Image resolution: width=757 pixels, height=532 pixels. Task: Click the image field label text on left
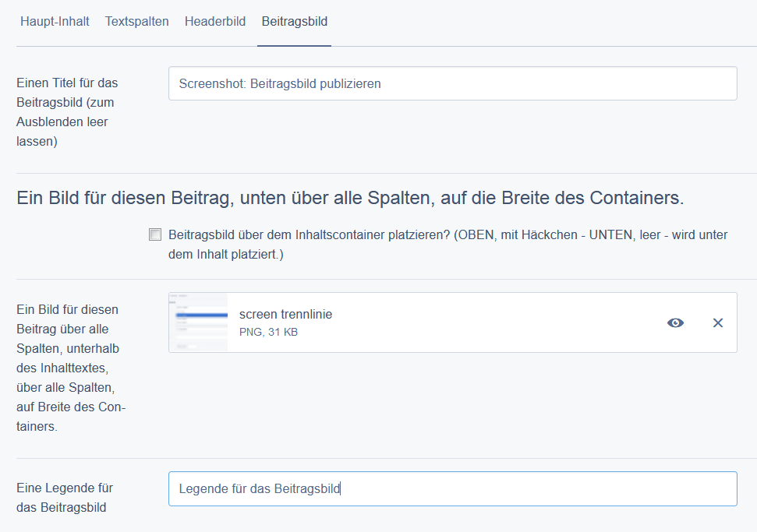point(71,368)
